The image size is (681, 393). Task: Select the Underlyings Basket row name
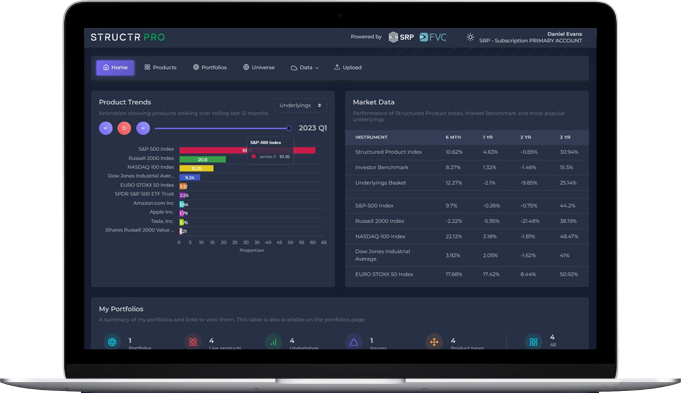[380, 183]
